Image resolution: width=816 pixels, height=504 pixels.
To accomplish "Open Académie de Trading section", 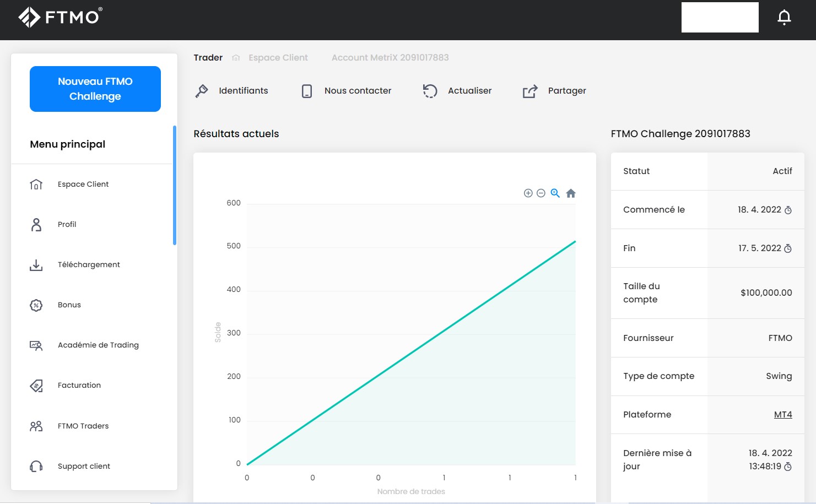I will pos(98,345).
